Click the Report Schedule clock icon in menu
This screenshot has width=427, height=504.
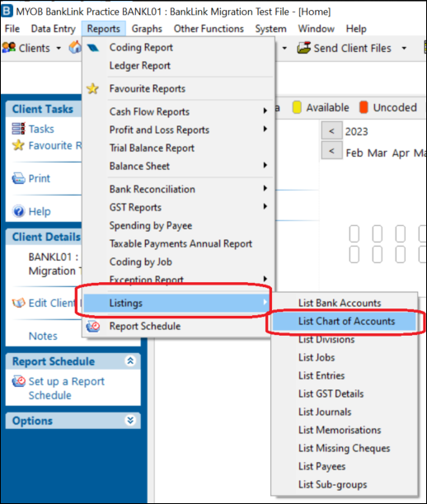[x=93, y=327]
